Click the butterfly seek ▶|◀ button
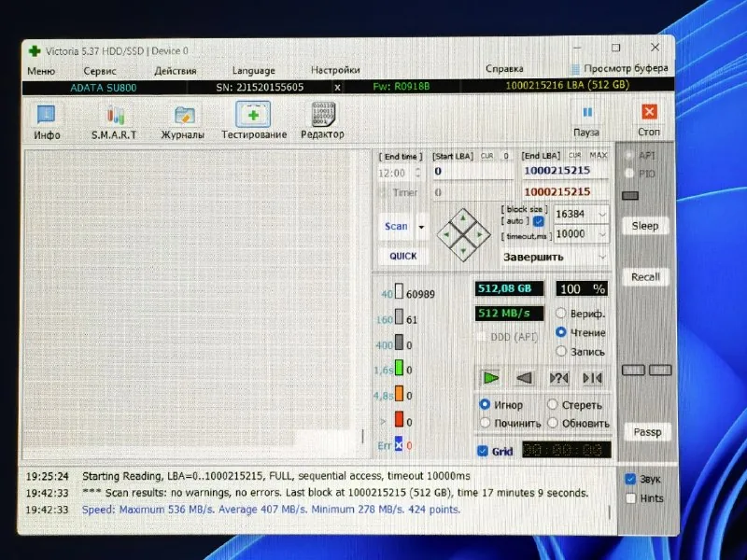The image size is (747, 560). (592, 378)
